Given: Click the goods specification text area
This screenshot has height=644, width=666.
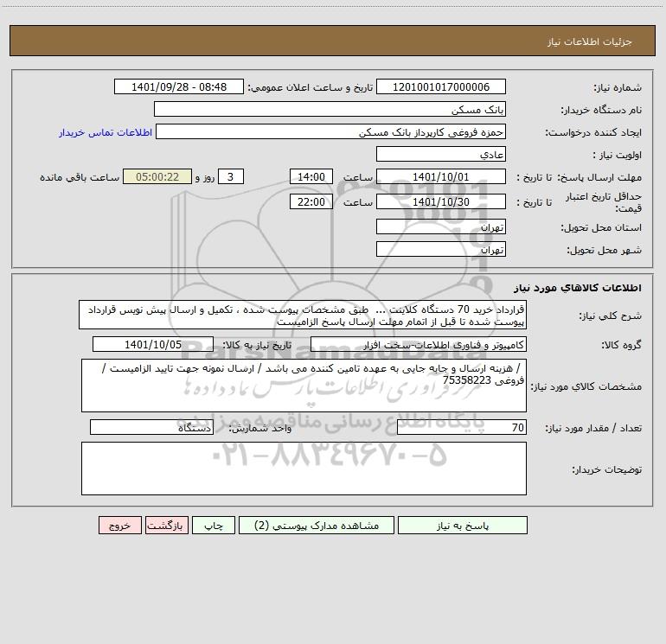Looking at the screenshot, I should (304, 386).
